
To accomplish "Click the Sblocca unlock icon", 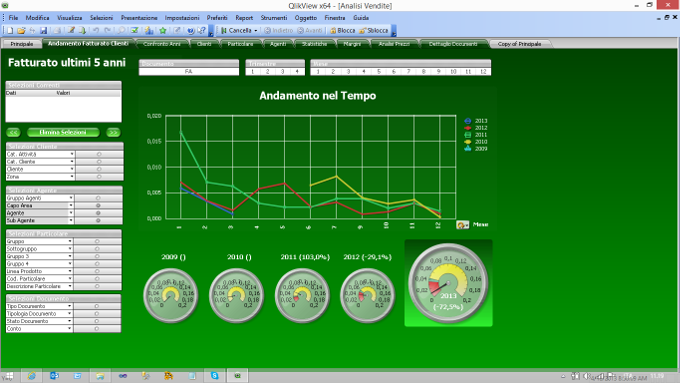I will pyautogui.click(x=363, y=30).
